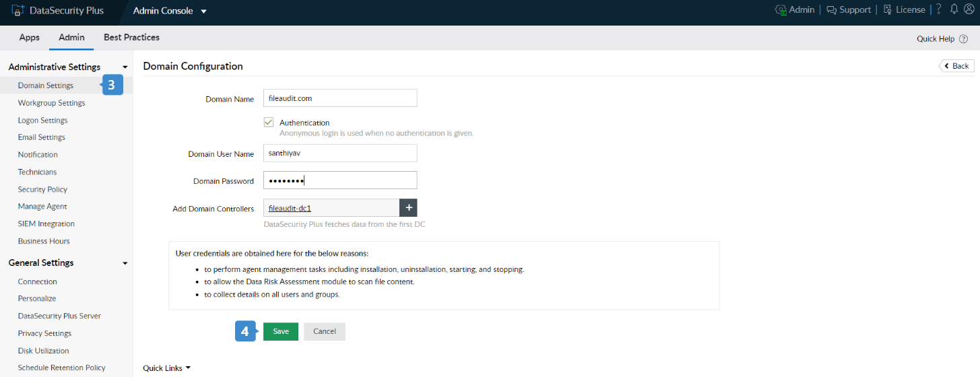The width and height of the screenshot is (980, 377).
Task: Open Privacy Settings
Action: (44, 334)
